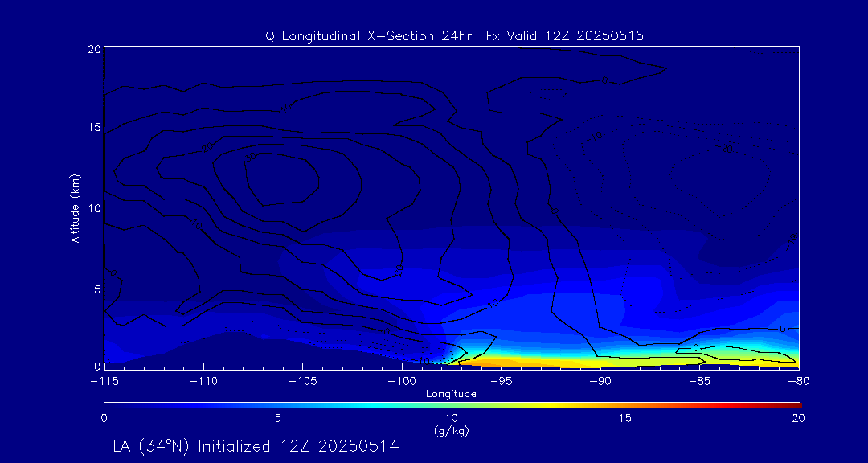
Task: Click the colorbar scale value 0
Action: [104, 420]
